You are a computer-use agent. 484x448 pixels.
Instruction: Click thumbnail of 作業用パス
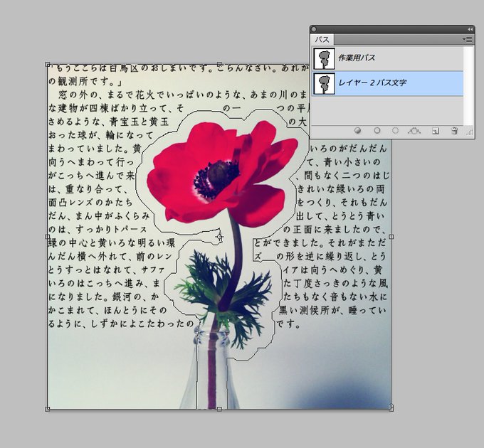pos(324,58)
